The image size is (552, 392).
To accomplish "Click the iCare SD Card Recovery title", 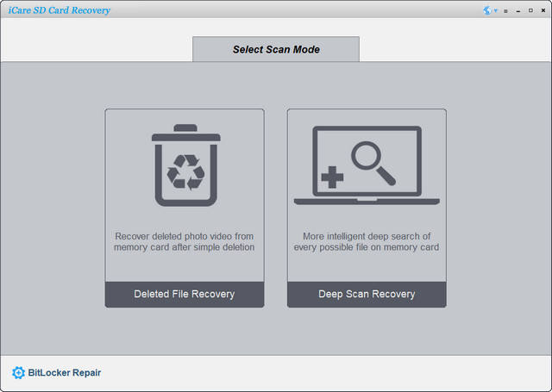I will [59, 10].
